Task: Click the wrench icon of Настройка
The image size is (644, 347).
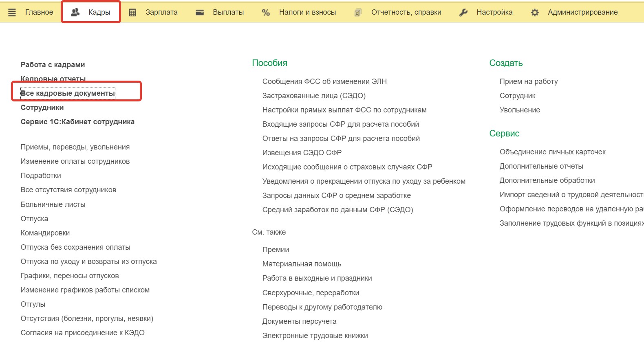Action: click(x=463, y=13)
